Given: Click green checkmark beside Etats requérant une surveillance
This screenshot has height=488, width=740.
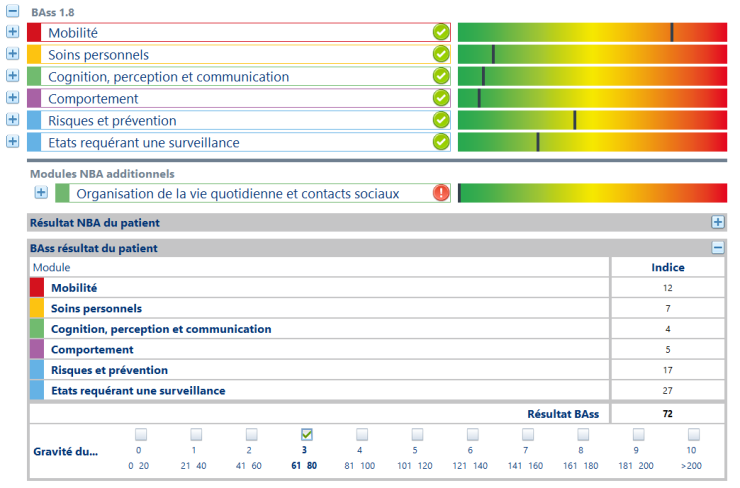Looking at the screenshot, I should click(440, 142).
